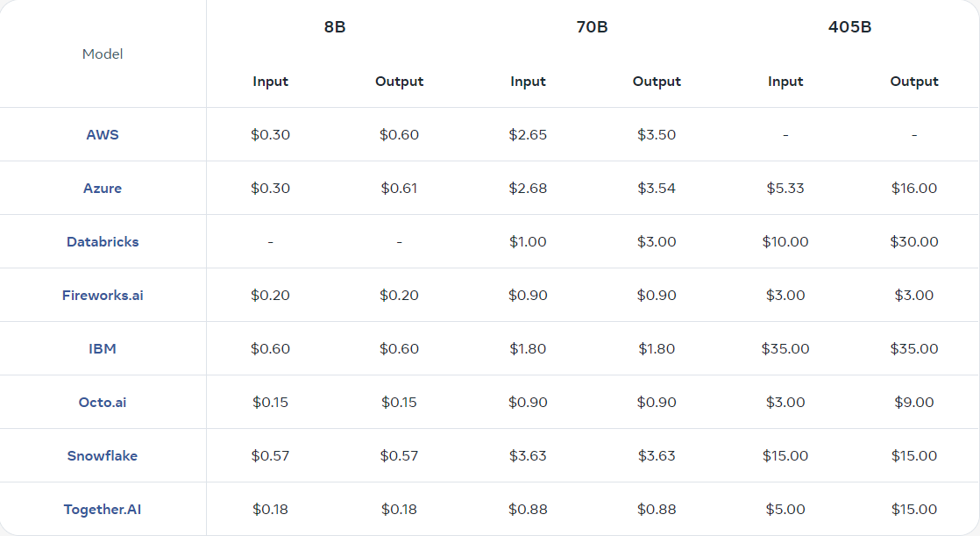Open the Databricks provider link
The image size is (980, 536).
click(103, 241)
